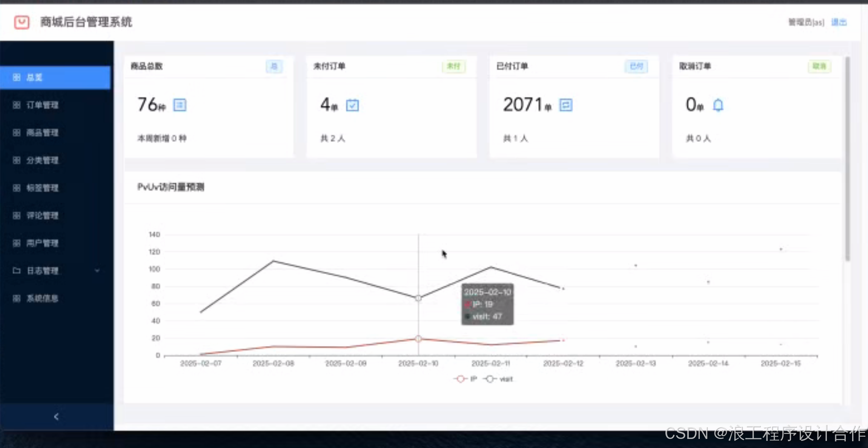Open the 评论管理 menu item
The image size is (868, 448).
tap(42, 216)
